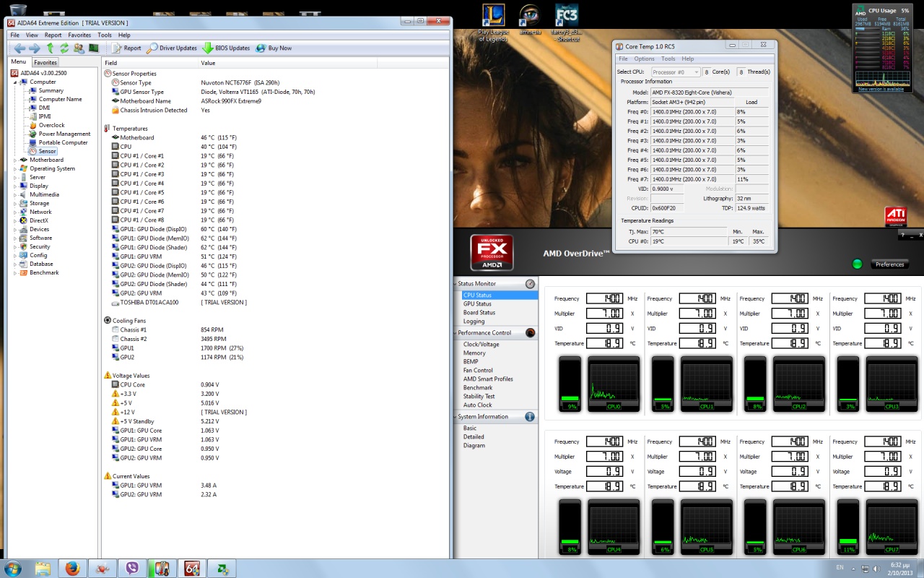Click the green status indicator beside Preferences
The width and height of the screenshot is (924, 578).
[857, 264]
